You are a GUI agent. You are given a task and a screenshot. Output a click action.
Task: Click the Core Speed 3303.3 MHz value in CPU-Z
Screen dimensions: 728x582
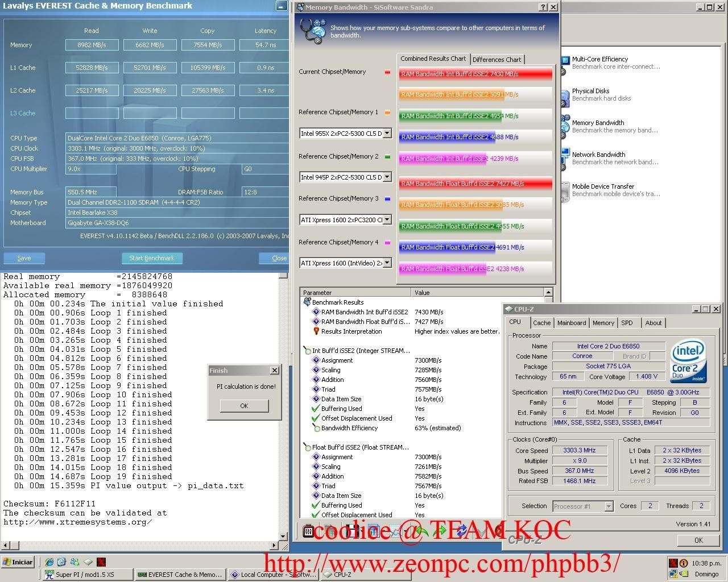(x=579, y=450)
